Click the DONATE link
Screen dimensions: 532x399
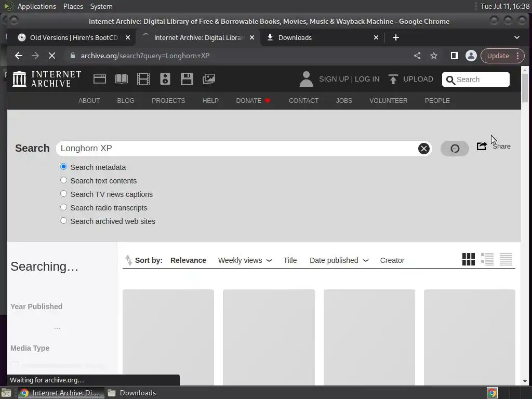point(253,101)
